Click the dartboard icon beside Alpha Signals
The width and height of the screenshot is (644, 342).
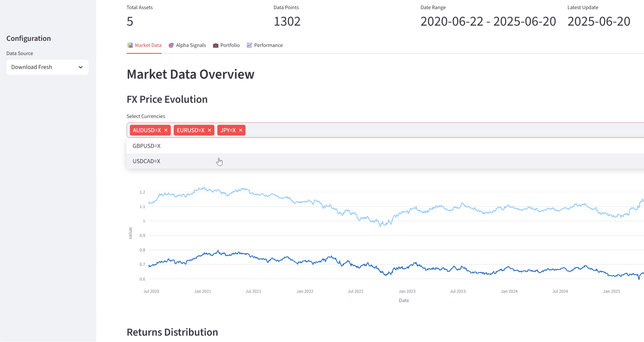coord(171,45)
